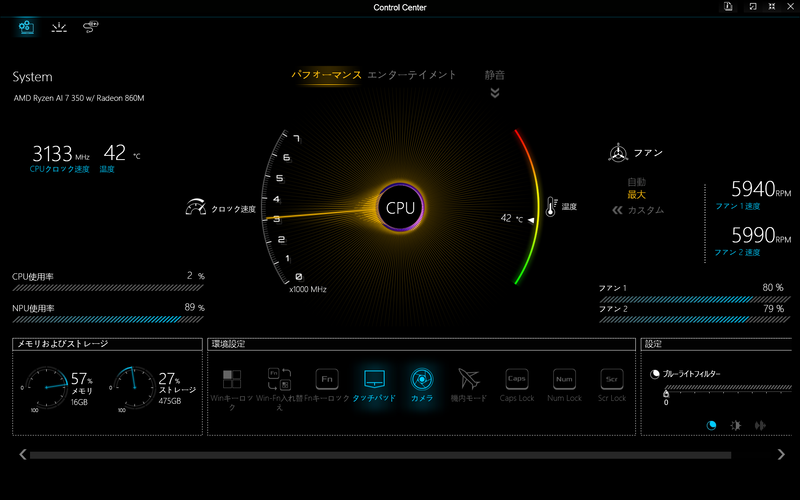Open the LED keyboard lighting tab icon

pos(59,27)
